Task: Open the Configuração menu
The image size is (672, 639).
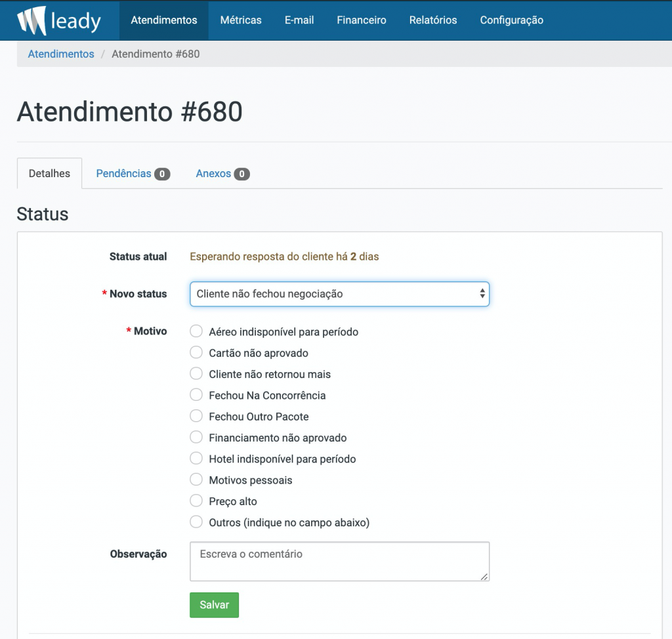Action: pyautogui.click(x=512, y=20)
